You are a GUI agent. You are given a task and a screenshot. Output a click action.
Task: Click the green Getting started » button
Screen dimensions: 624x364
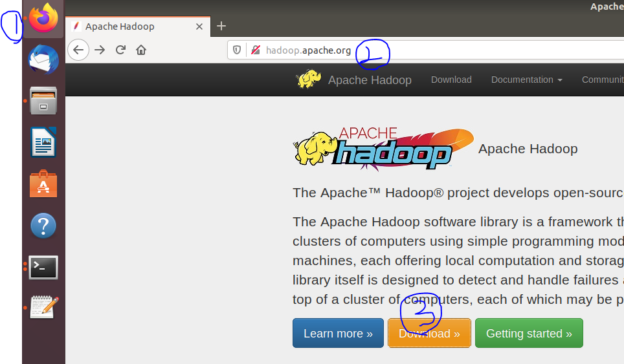point(529,333)
